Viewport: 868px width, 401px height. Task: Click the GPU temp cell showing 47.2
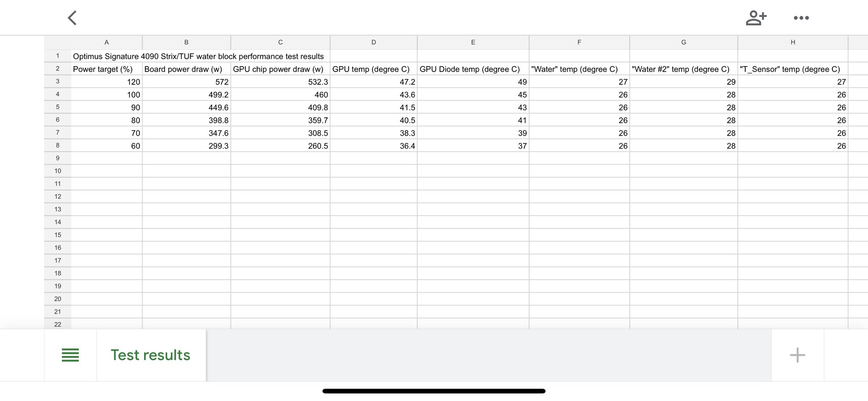[373, 82]
